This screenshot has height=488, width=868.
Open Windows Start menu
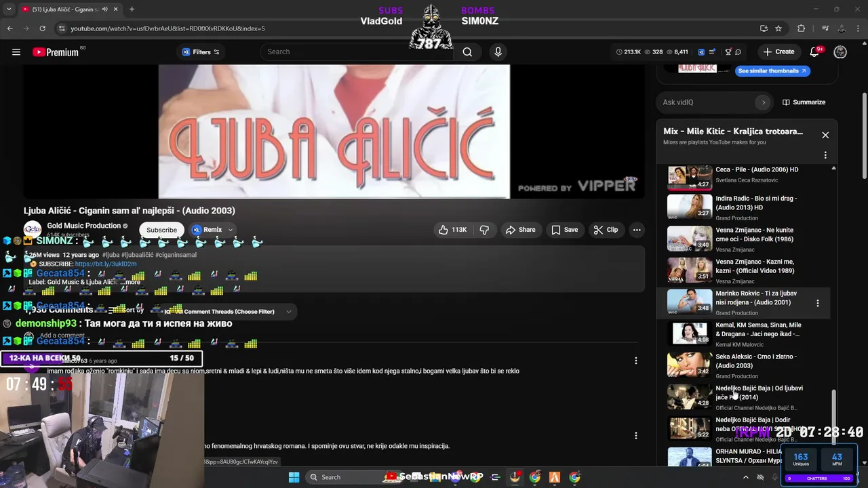coord(294,477)
